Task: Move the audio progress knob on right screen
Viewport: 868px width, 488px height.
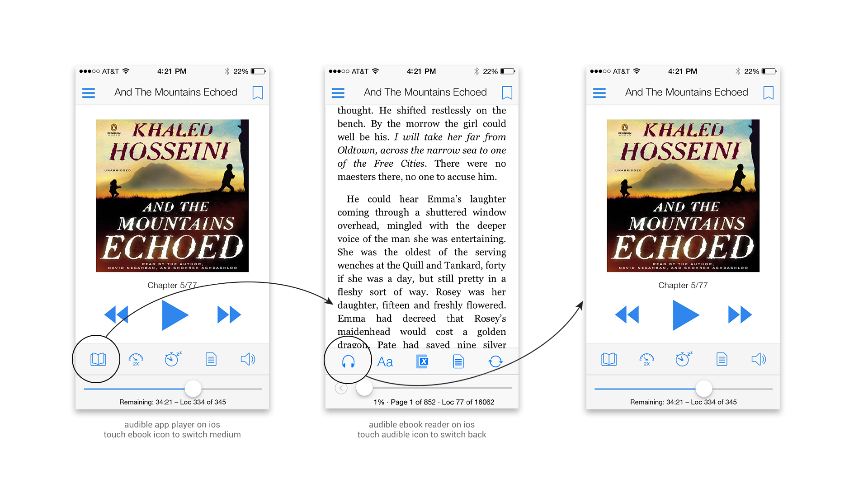Action: [x=704, y=389]
